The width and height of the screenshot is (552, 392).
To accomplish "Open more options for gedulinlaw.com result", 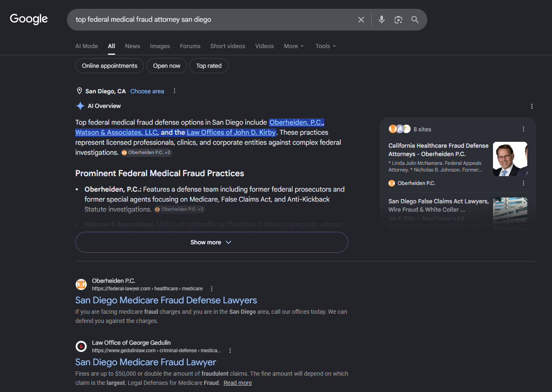I will point(230,351).
